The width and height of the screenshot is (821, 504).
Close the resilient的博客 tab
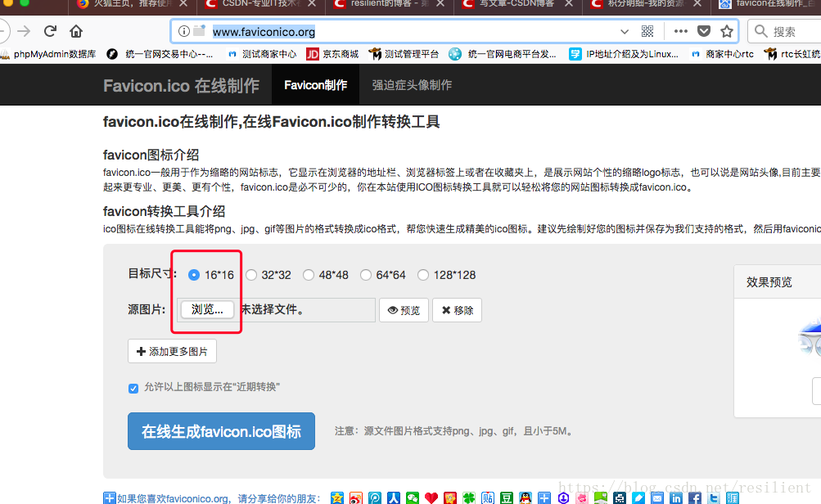click(440, 3)
